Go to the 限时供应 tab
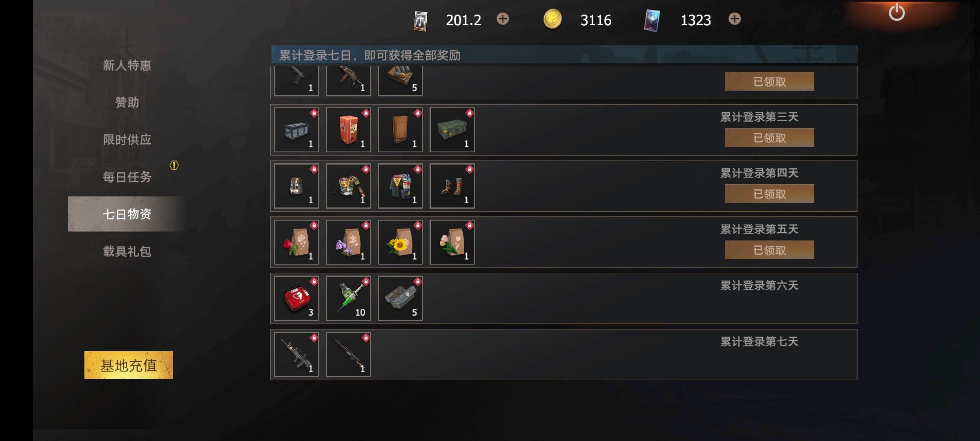980x441 pixels. point(127,140)
